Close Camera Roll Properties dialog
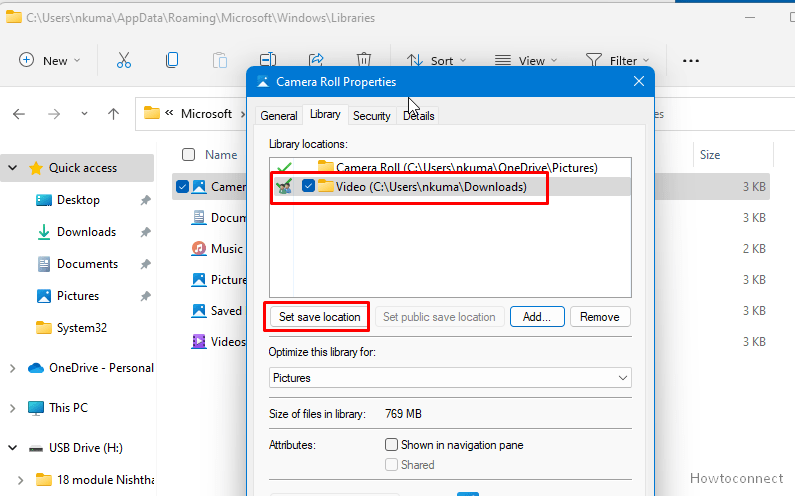The width and height of the screenshot is (795, 496). [639, 81]
